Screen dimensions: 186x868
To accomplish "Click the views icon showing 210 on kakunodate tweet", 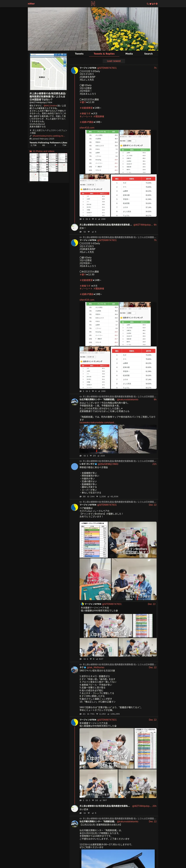I will [99, 456].
